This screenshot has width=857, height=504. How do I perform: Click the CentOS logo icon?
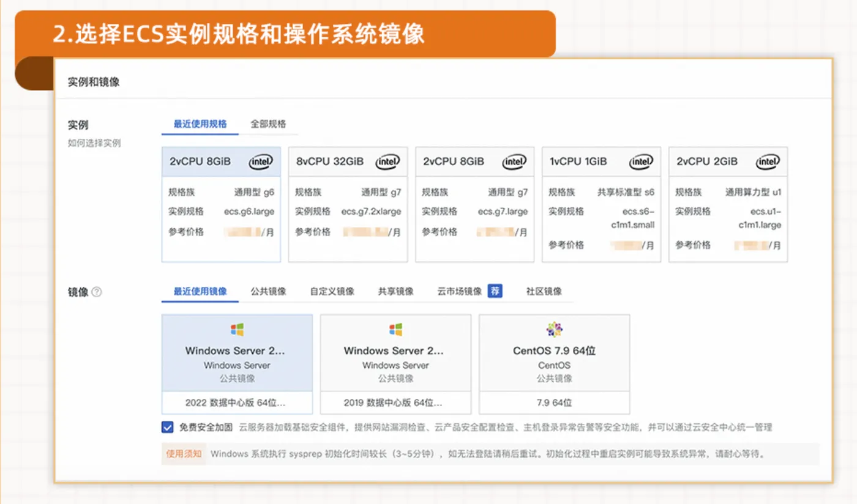click(554, 330)
